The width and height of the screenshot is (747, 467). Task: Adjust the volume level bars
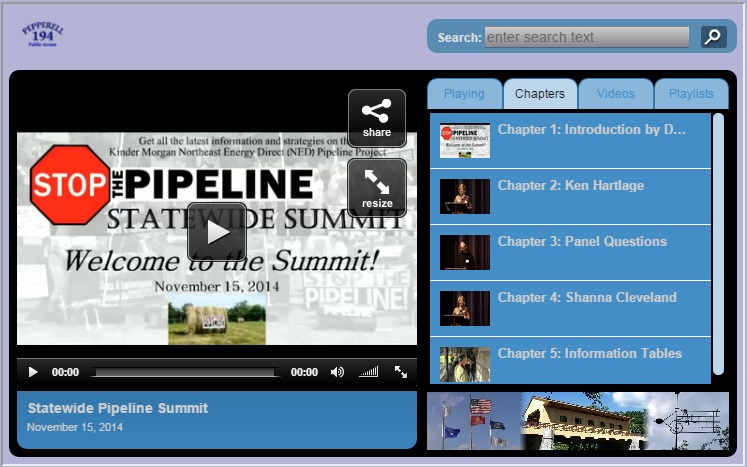[x=369, y=372]
